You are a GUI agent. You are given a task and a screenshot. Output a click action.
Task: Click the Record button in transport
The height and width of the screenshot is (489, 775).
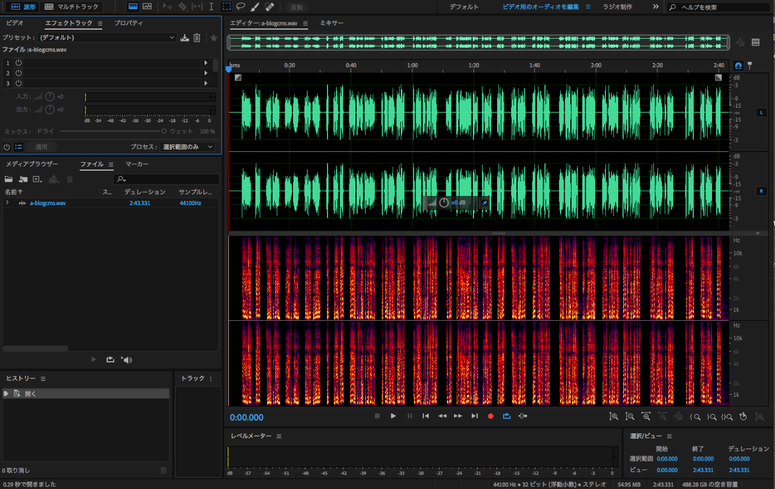(x=491, y=415)
